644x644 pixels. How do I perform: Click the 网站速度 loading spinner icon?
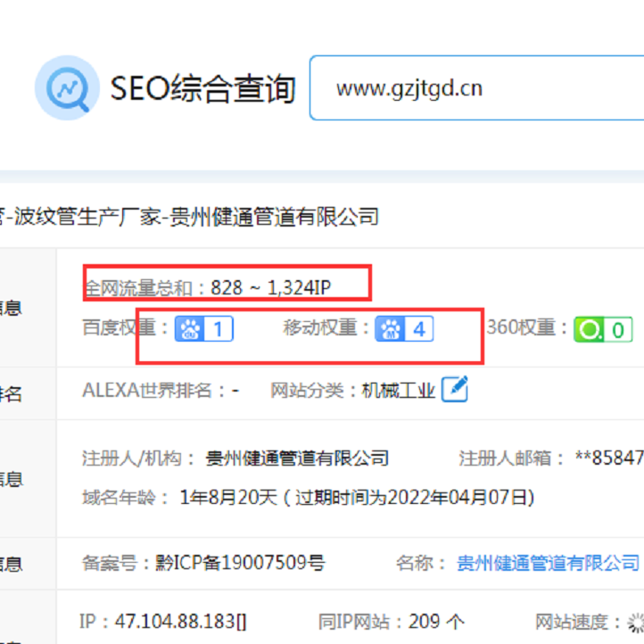click(636, 623)
